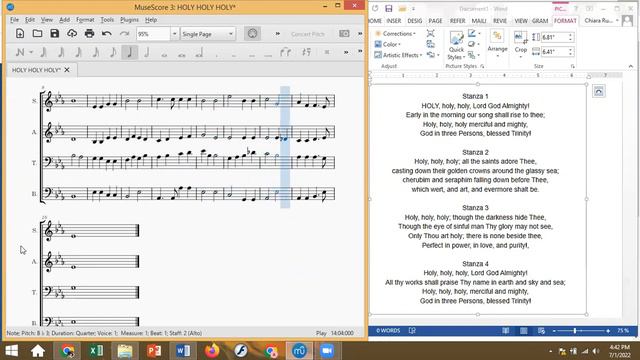Switch to Word VIEW tab

click(520, 21)
